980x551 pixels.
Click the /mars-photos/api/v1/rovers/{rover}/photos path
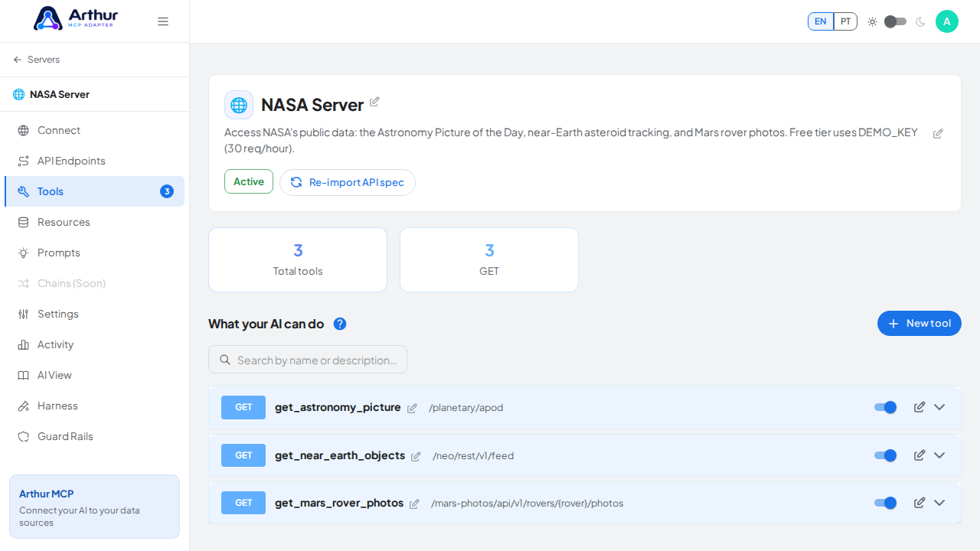(x=528, y=504)
